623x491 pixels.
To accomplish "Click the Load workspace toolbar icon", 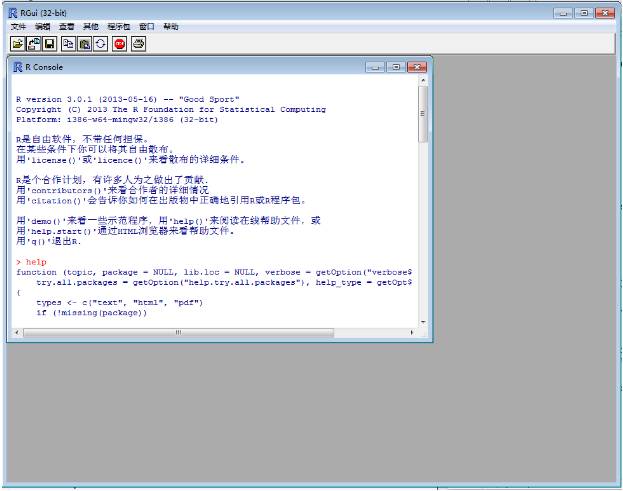I will pos(34,44).
